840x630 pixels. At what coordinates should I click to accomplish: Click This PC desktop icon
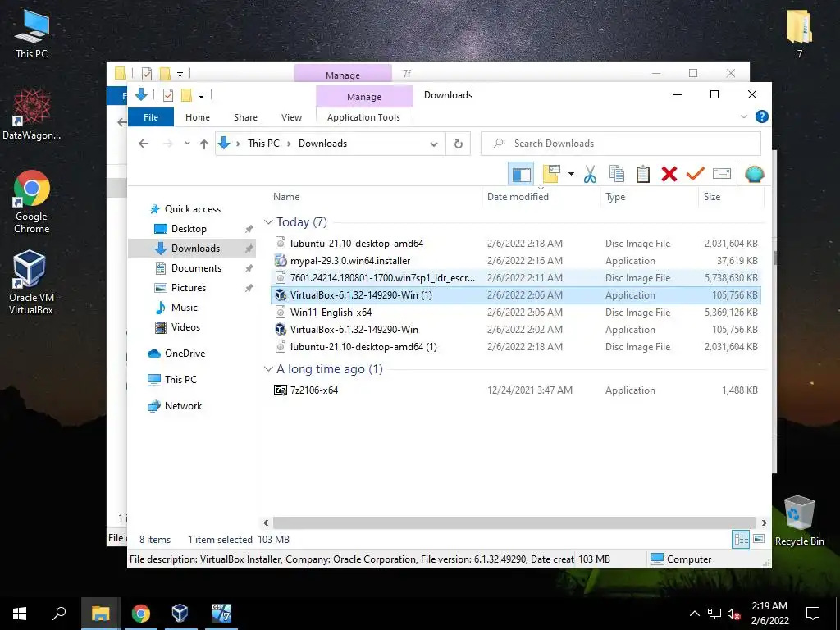tap(32, 33)
